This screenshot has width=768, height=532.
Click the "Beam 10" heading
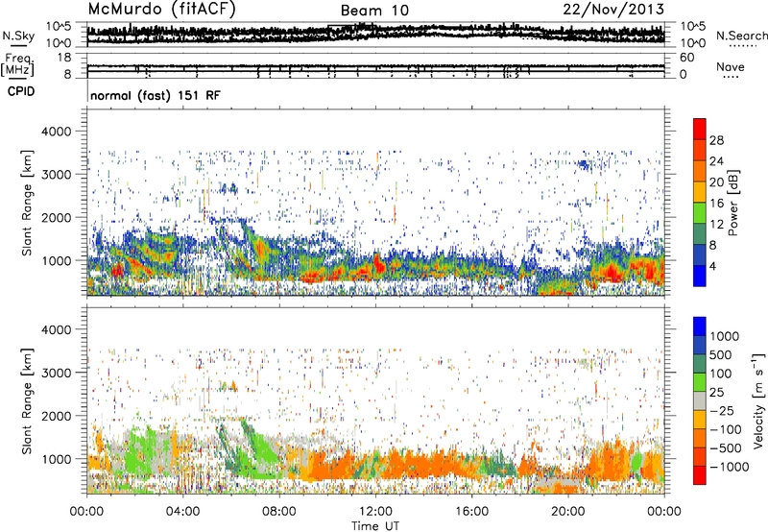pos(374,11)
